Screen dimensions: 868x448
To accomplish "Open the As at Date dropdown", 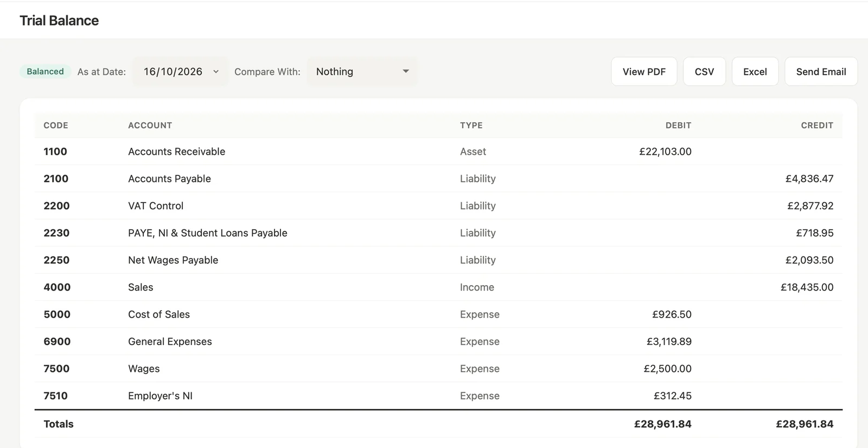I will [181, 72].
